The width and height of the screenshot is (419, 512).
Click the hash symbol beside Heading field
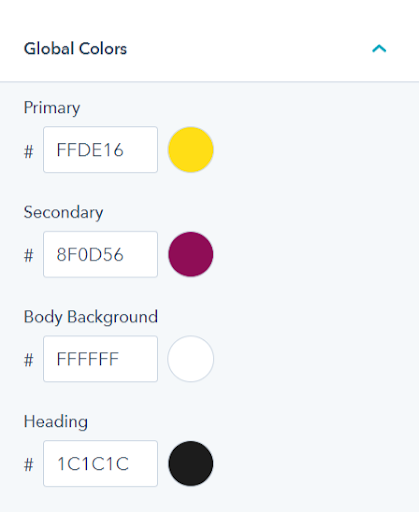click(29, 465)
